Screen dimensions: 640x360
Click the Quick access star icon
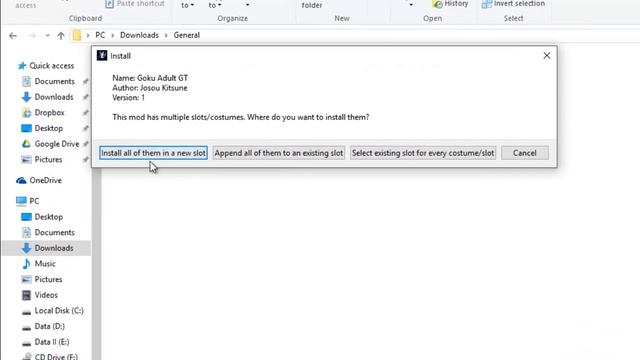[x=22, y=66]
